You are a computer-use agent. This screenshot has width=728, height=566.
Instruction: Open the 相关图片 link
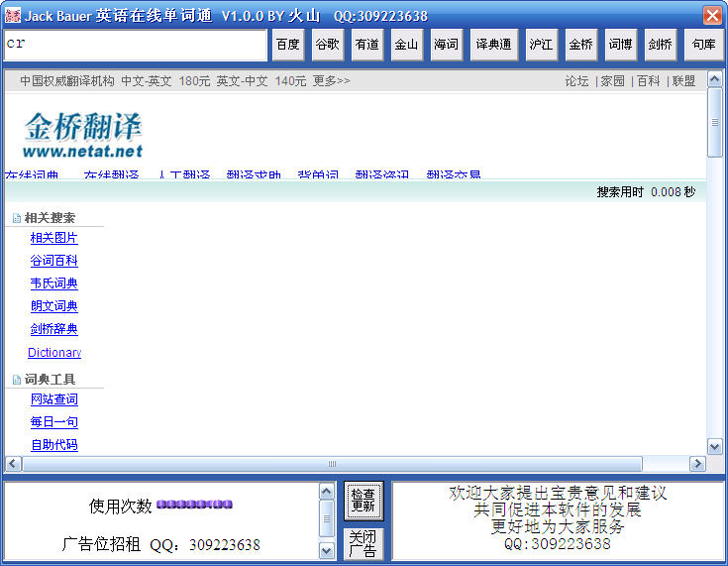pyautogui.click(x=53, y=238)
